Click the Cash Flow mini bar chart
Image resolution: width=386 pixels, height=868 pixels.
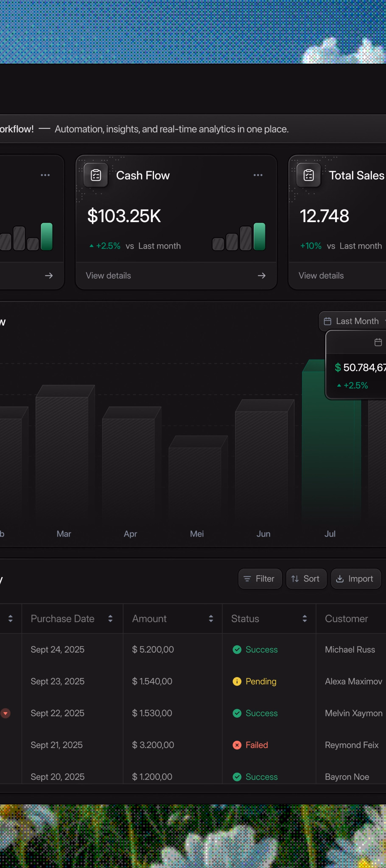(x=239, y=236)
